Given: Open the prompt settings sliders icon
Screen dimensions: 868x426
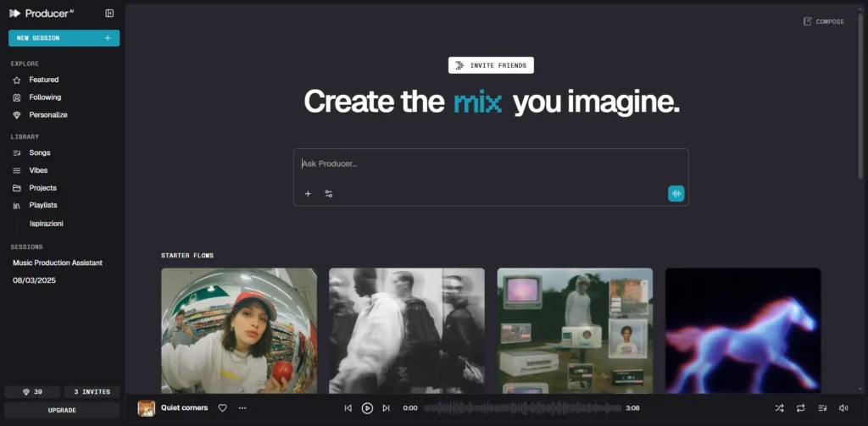Looking at the screenshot, I should [x=329, y=194].
